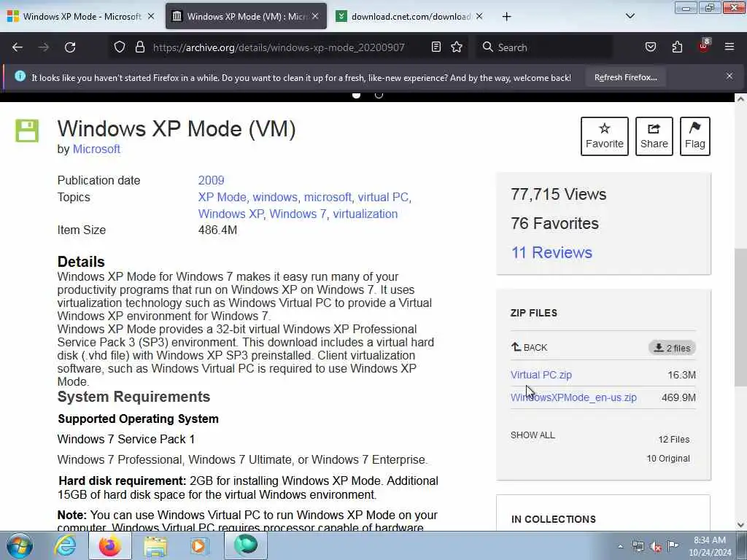Download all with the 2 files button
Screen dimensions: 747x560
(x=672, y=348)
